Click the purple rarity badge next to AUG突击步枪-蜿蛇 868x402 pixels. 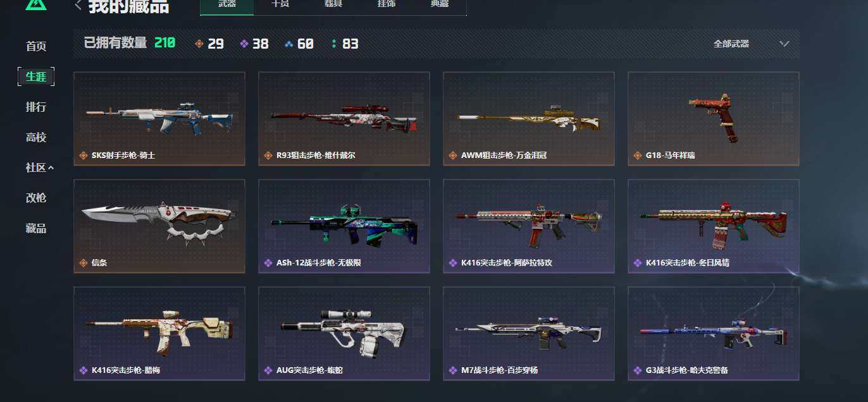(x=268, y=370)
